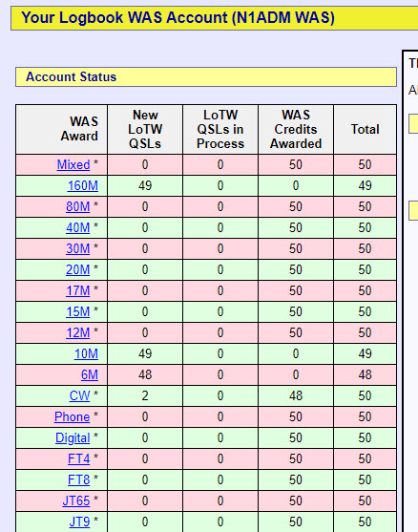The height and width of the screenshot is (532, 418).
Task: Click the 6M award link
Action: click(x=90, y=375)
